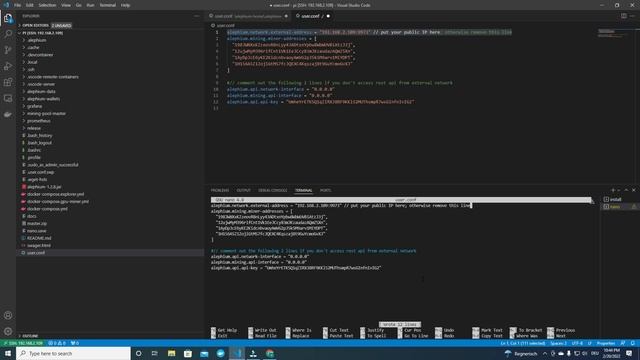Click the forwarded ports indicator in status bar

pyautogui.click(x=75, y=343)
